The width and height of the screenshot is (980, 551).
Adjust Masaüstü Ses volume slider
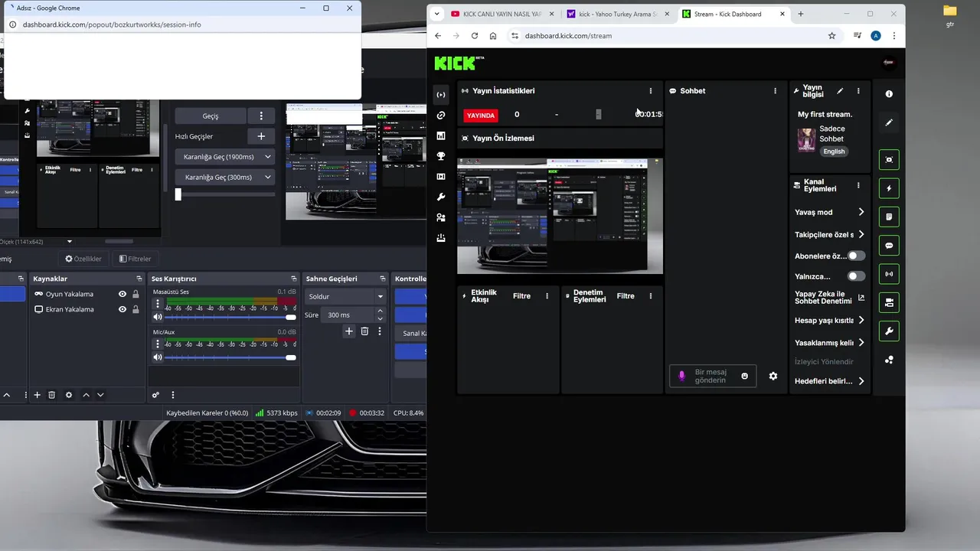(230, 317)
